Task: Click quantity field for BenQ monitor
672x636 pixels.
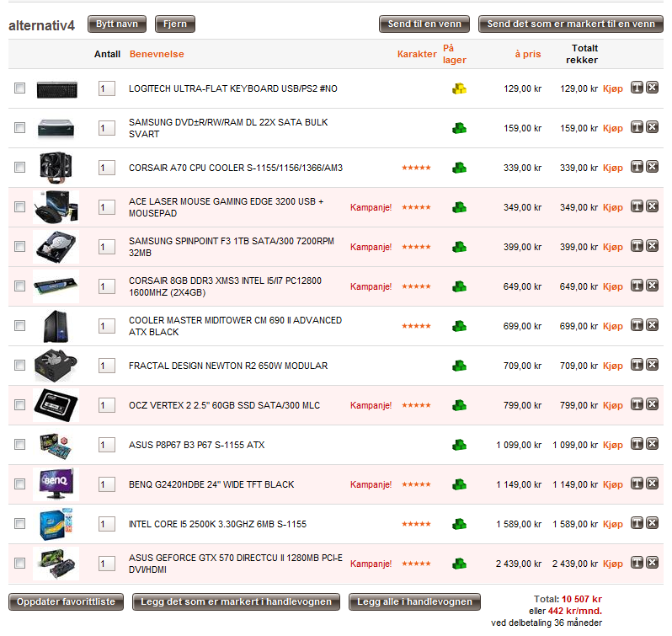Action: [107, 484]
